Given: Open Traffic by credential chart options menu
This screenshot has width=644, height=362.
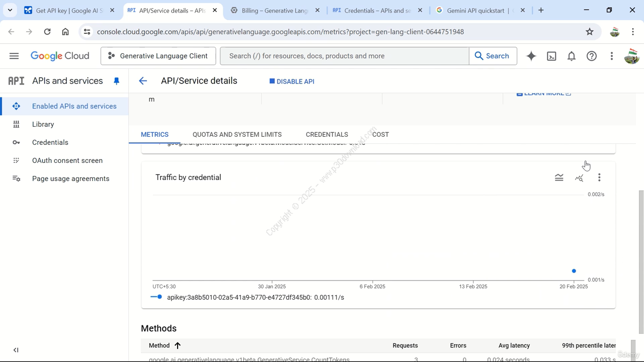Looking at the screenshot, I should pos(599,177).
